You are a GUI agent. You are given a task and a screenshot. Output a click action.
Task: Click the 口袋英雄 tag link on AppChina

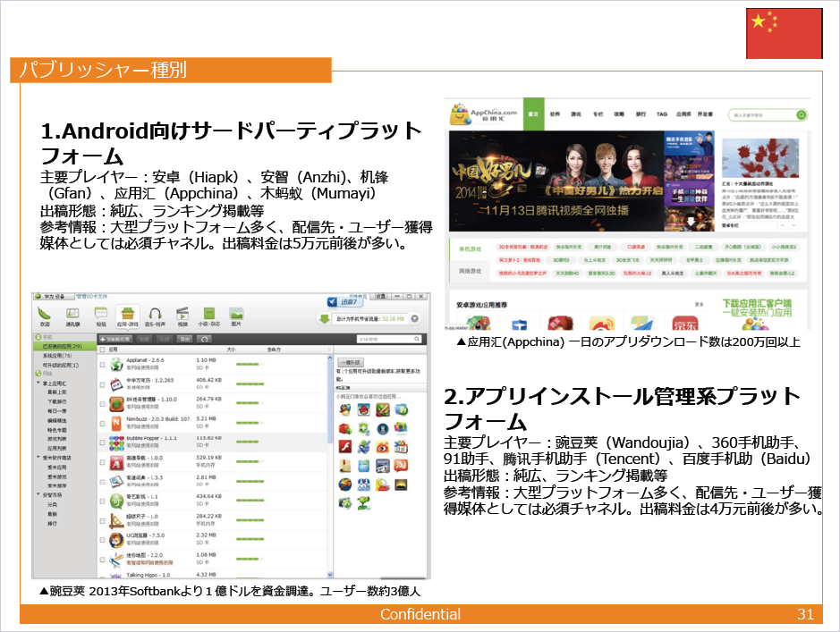pos(636,247)
